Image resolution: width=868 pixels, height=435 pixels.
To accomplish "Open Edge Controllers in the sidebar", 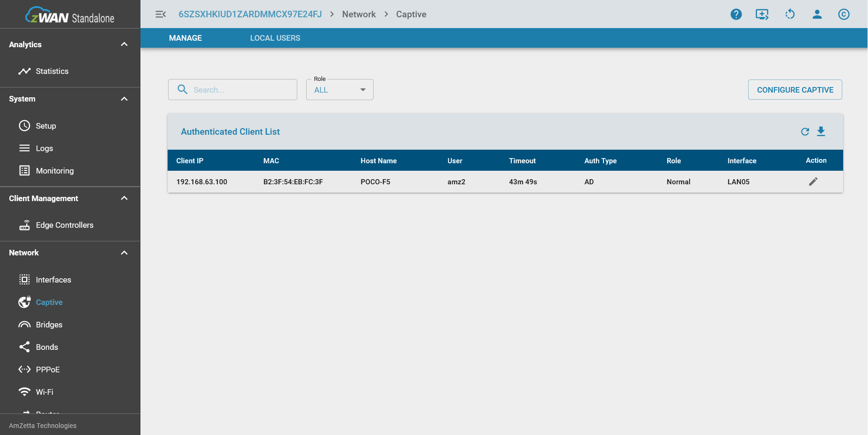I will (65, 225).
